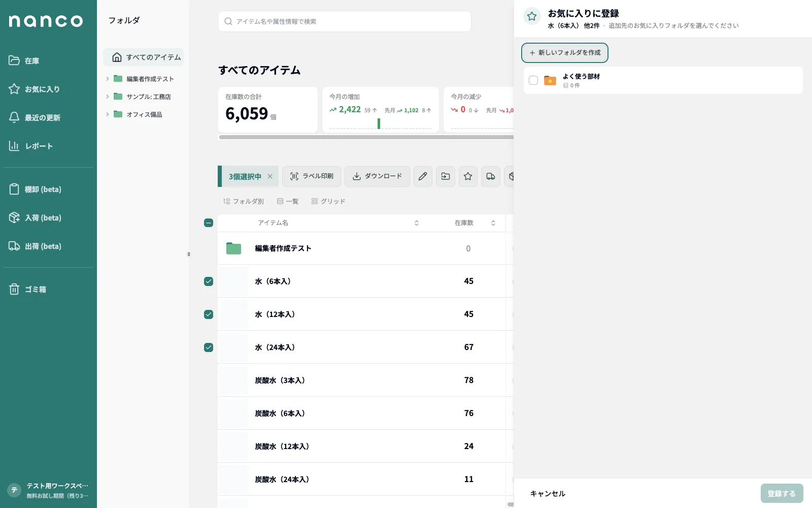
Task: Click the move-to-folder icon in toolbar
Action: tap(446, 176)
